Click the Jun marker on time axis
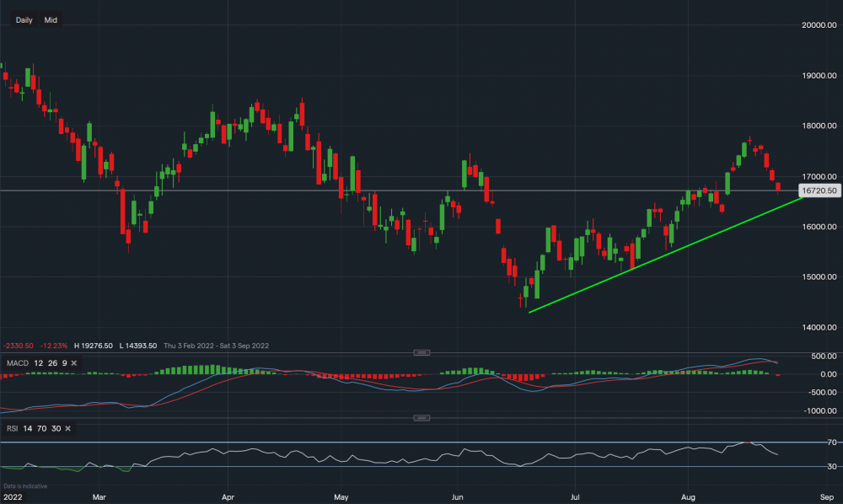Viewport: 843px width, 504px height. (458, 497)
